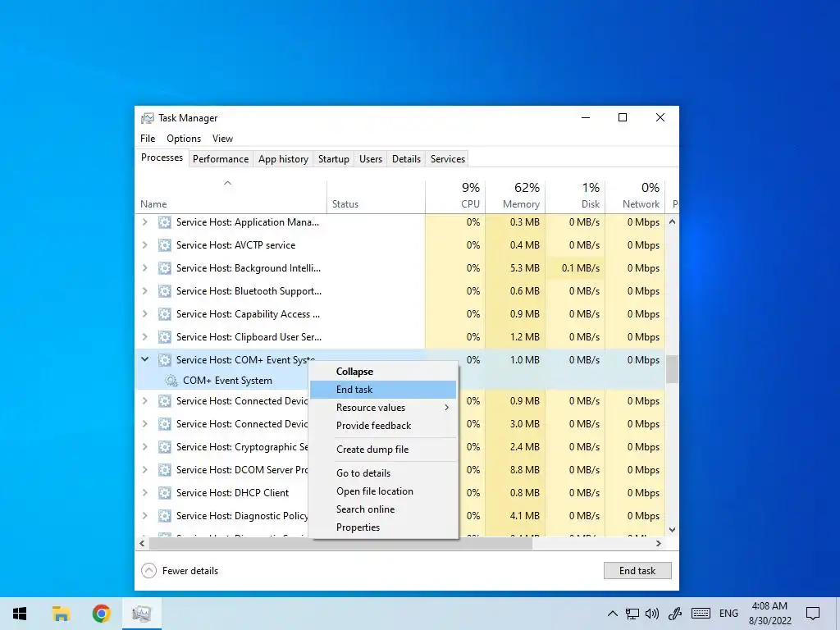This screenshot has height=630, width=840.
Task: Expand Service Host: Capability Access row
Action: 144,314
